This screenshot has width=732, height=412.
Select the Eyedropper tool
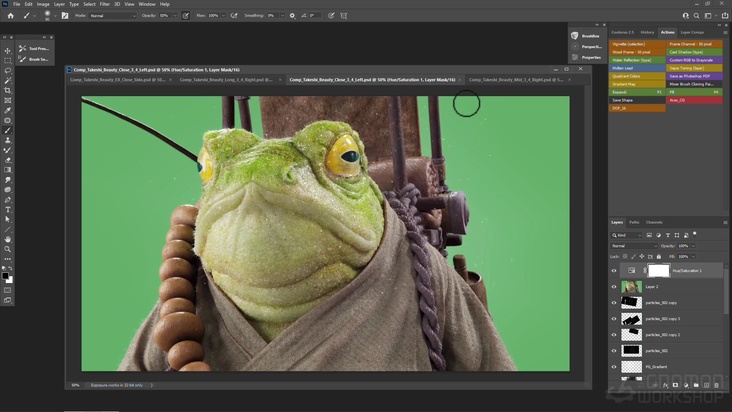click(x=7, y=111)
